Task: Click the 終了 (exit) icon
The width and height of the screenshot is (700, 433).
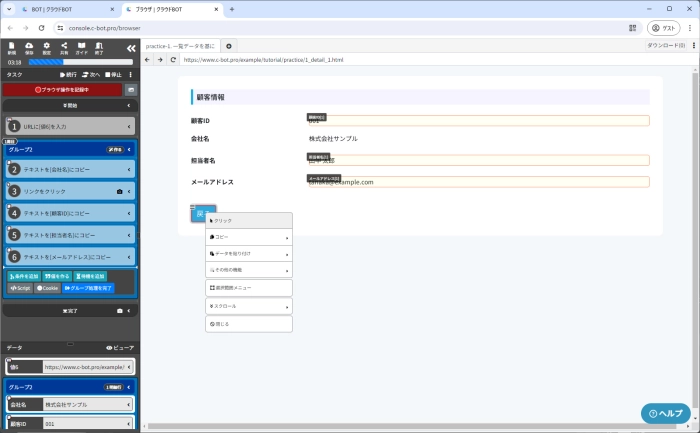Action: coord(99,47)
